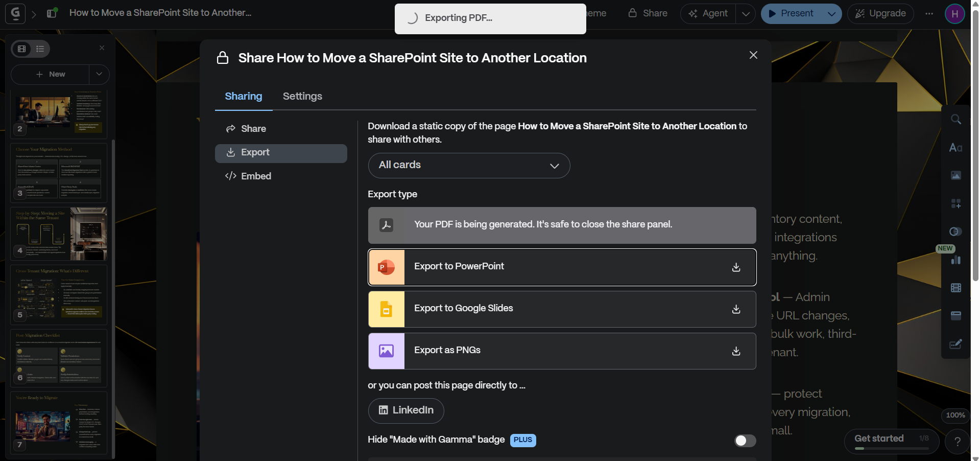Close the left card sidebar
The width and height of the screenshot is (980, 461).
102,48
